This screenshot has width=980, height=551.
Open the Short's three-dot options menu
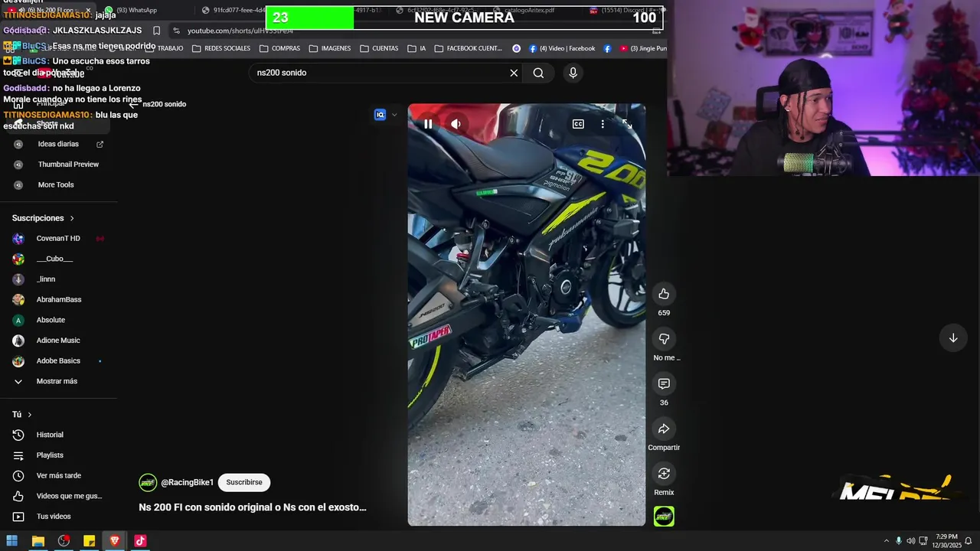[x=603, y=124]
